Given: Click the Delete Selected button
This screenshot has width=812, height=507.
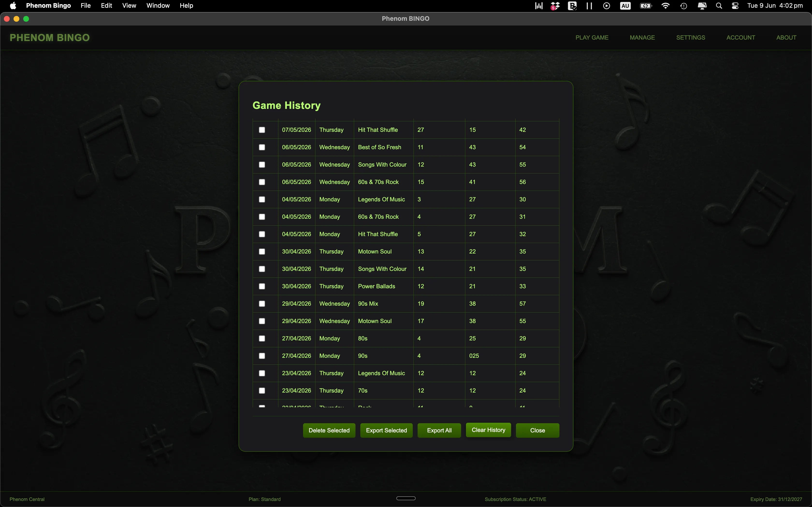Looking at the screenshot, I should pyautogui.click(x=329, y=430).
